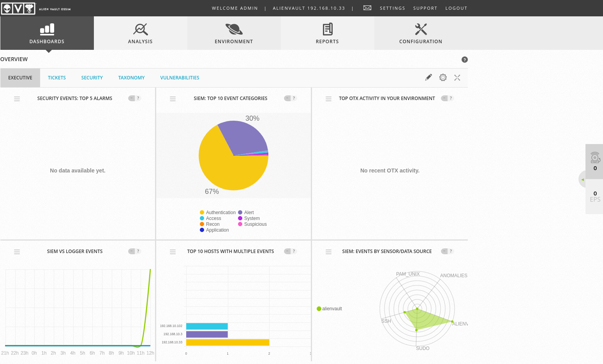Switch to the Vulnerabilities tab
Image resolution: width=603 pixels, height=364 pixels.
point(180,78)
